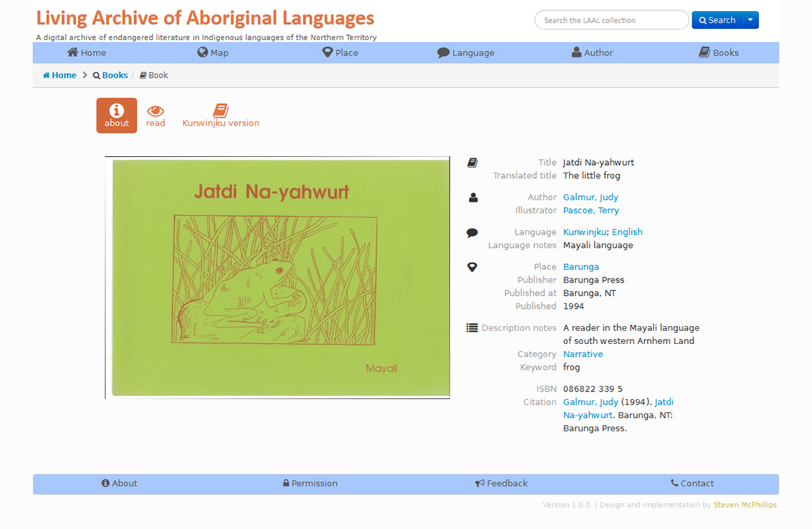Click the book icon beside Title
The image size is (812, 529).
[472, 162]
